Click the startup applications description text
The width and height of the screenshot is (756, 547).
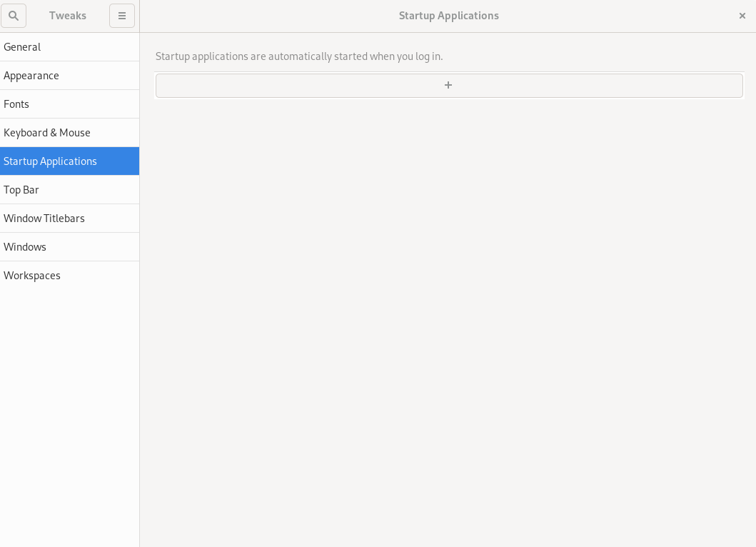298,56
